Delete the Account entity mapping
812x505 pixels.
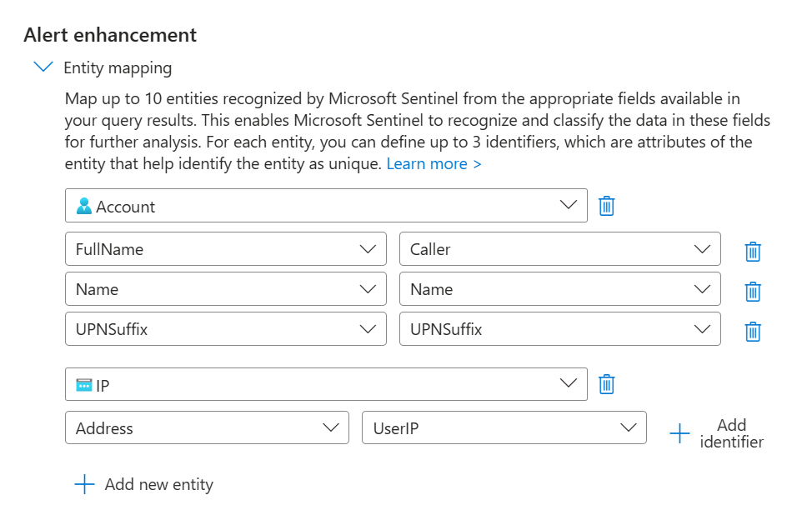(606, 206)
